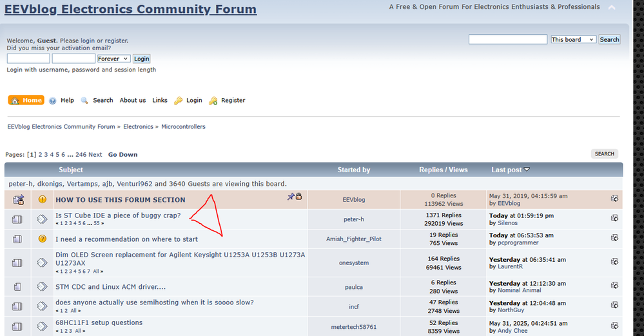Click message icon on semihosting topic row
The height and width of the screenshot is (336, 644).
pyautogui.click(x=42, y=306)
